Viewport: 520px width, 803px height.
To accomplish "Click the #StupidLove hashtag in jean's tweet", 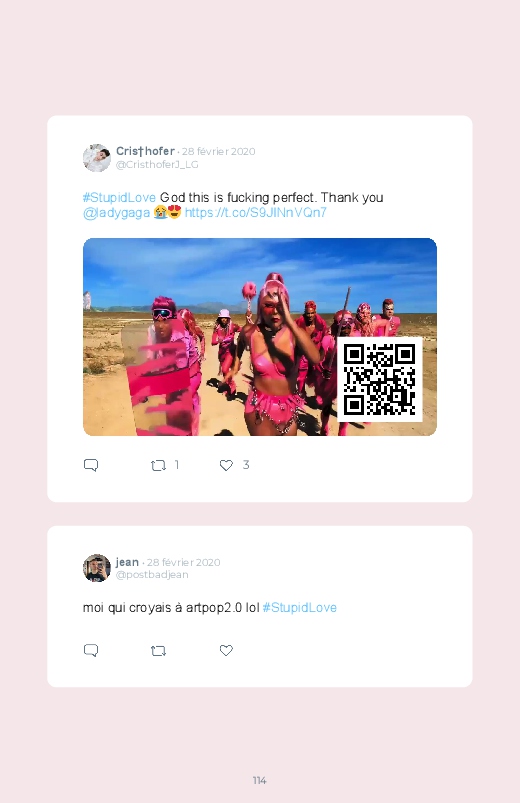I will (300, 608).
